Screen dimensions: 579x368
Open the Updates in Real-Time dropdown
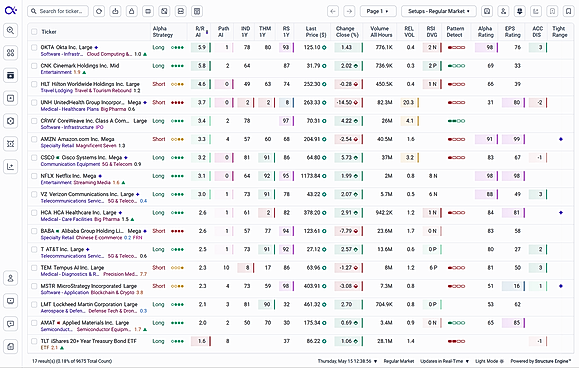pyautogui.click(x=445, y=361)
